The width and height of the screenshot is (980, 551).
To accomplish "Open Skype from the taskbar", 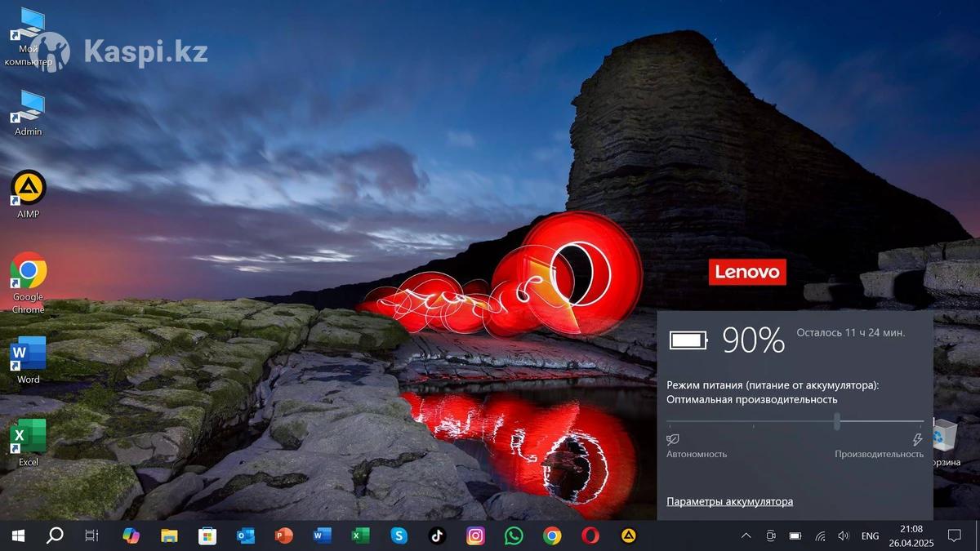I will pos(399,535).
